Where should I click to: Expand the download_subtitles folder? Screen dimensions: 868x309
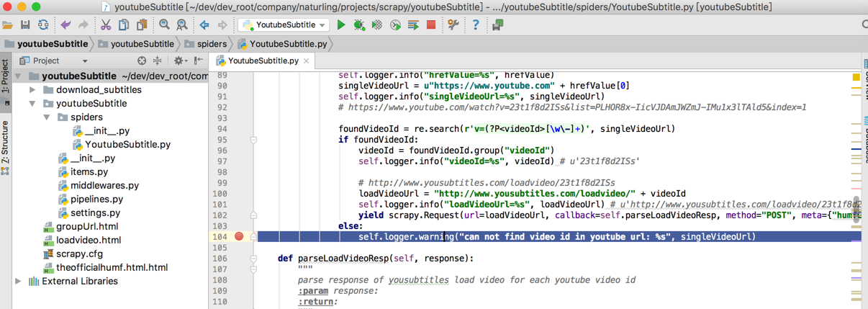point(32,90)
